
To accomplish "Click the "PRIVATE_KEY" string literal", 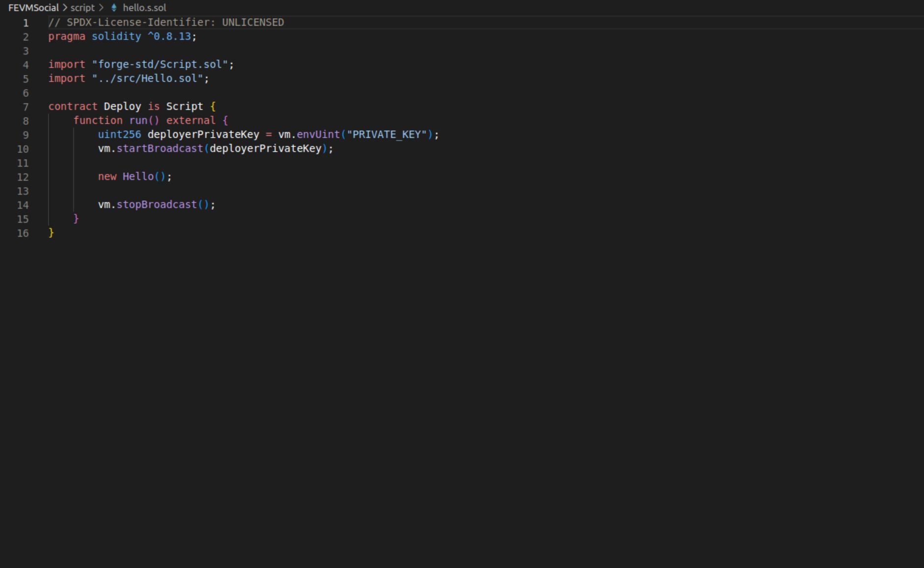I will click(387, 135).
